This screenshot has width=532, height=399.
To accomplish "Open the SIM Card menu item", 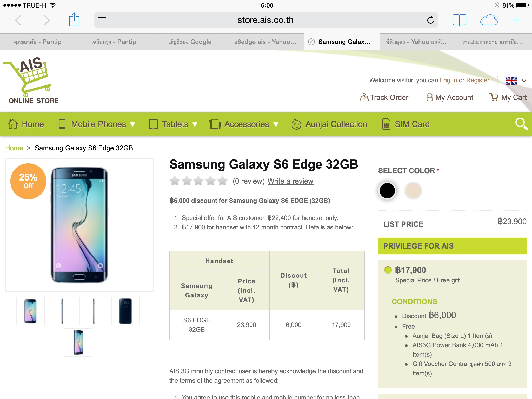I will (x=406, y=124).
